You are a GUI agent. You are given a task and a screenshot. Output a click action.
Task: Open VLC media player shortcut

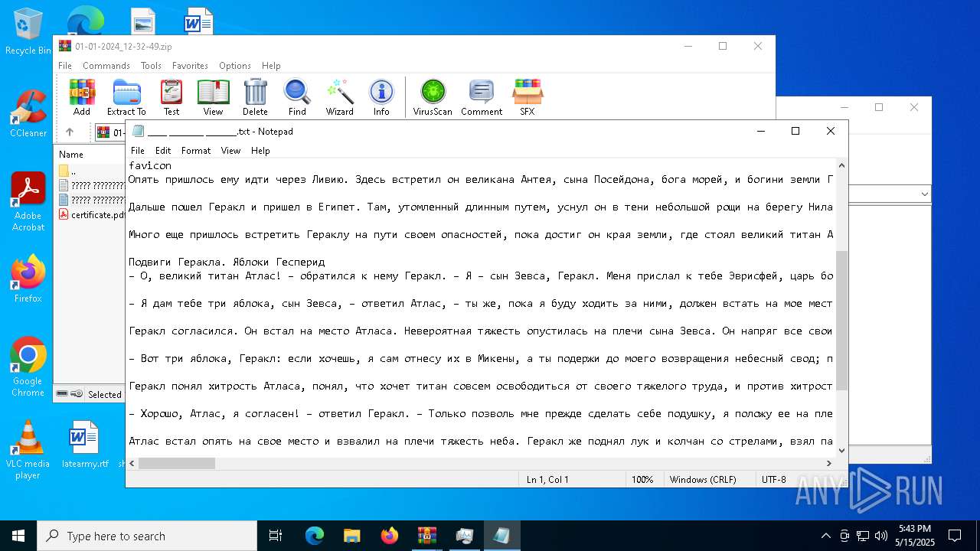[x=28, y=450]
